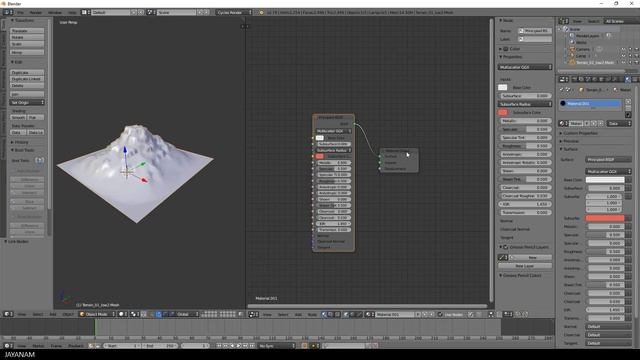Open the Playback menu in timeline
The image size is (640, 360).
[76, 346]
